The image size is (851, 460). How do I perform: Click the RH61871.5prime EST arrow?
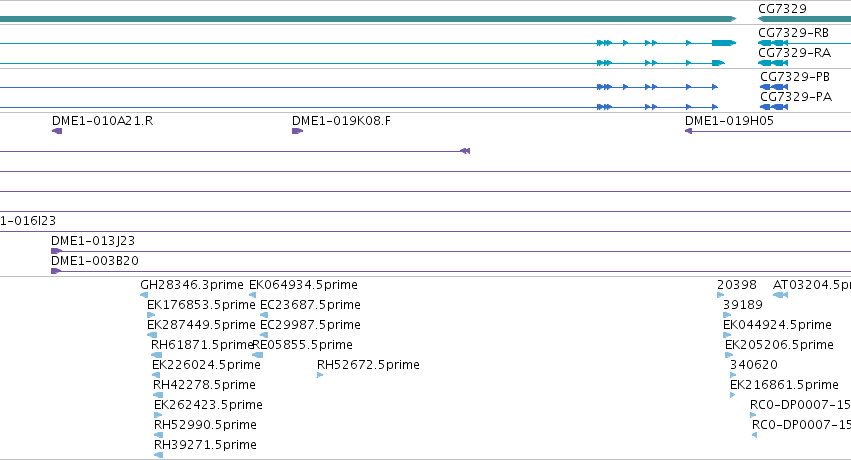pyautogui.click(x=156, y=355)
